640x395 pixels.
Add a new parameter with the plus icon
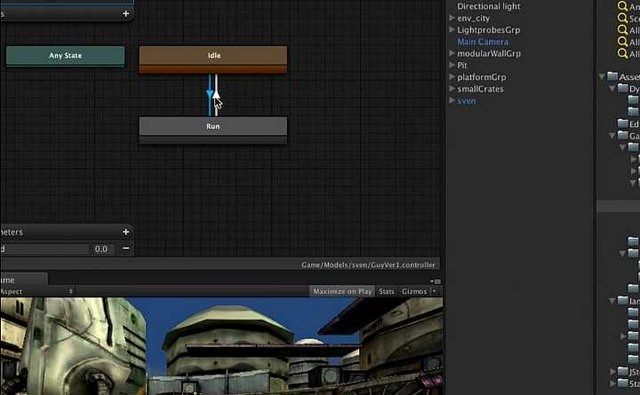click(x=126, y=232)
